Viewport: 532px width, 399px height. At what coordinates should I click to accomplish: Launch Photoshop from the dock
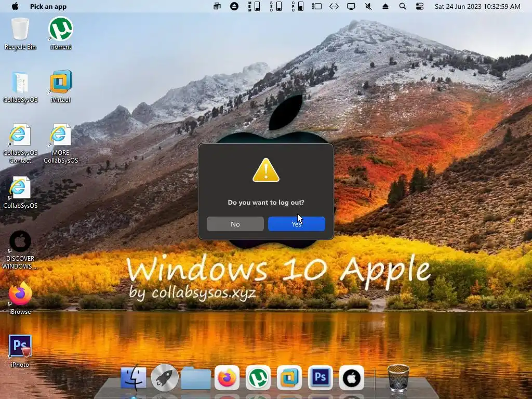[321, 378]
